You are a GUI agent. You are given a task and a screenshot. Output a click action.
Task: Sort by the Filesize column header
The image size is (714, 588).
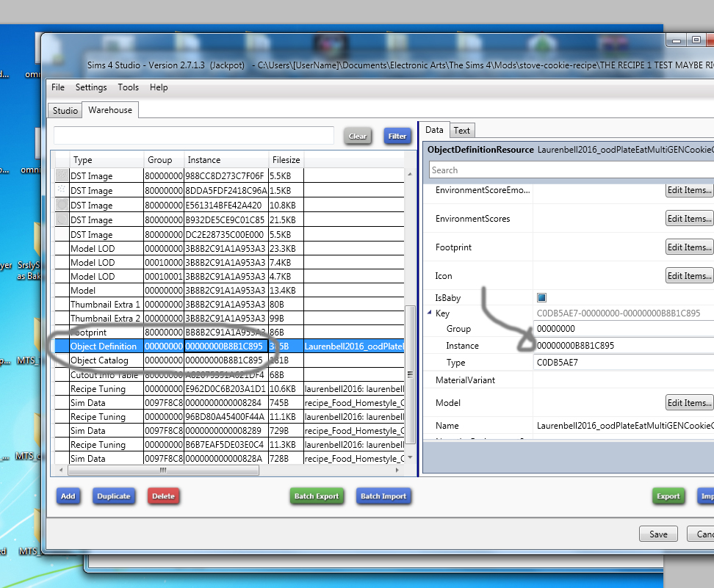click(x=286, y=160)
